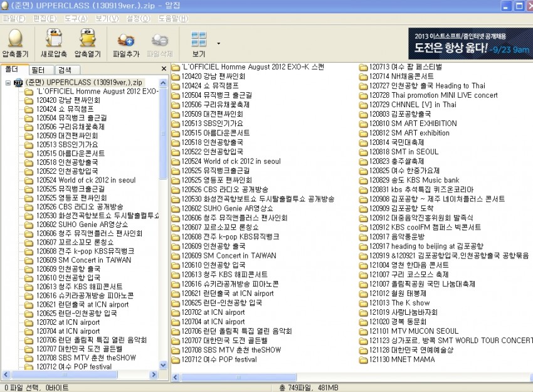Click folder icon of tree item 120704 at ICN airport

click(x=29, y=332)
